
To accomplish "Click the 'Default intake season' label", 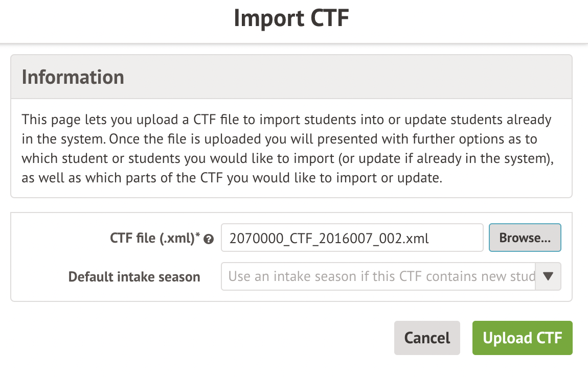I will tap(134, 277).
